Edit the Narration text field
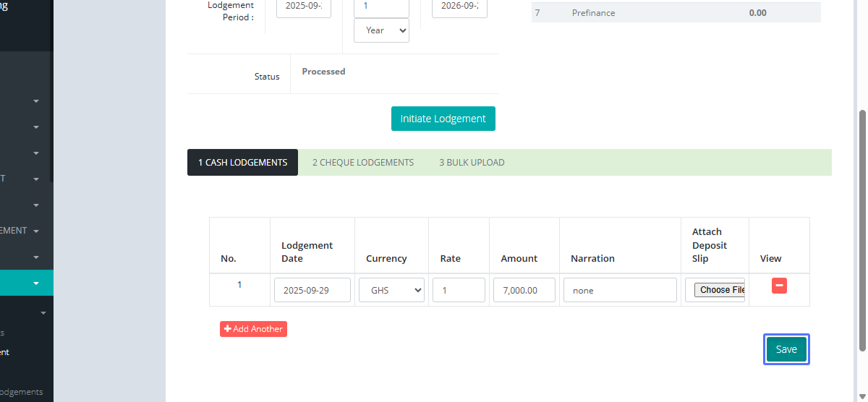The image size is (868, 402). (x=620, y=290)
